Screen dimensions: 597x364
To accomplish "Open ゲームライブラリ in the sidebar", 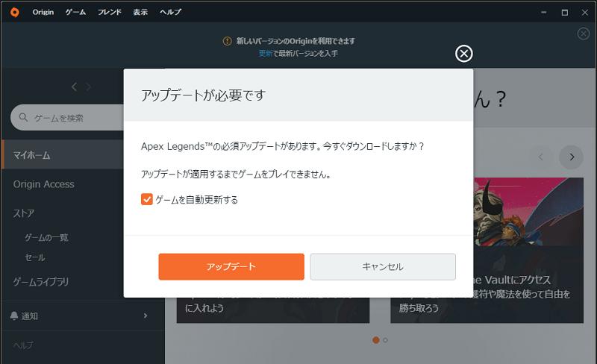I will click(x=41, y=282).
